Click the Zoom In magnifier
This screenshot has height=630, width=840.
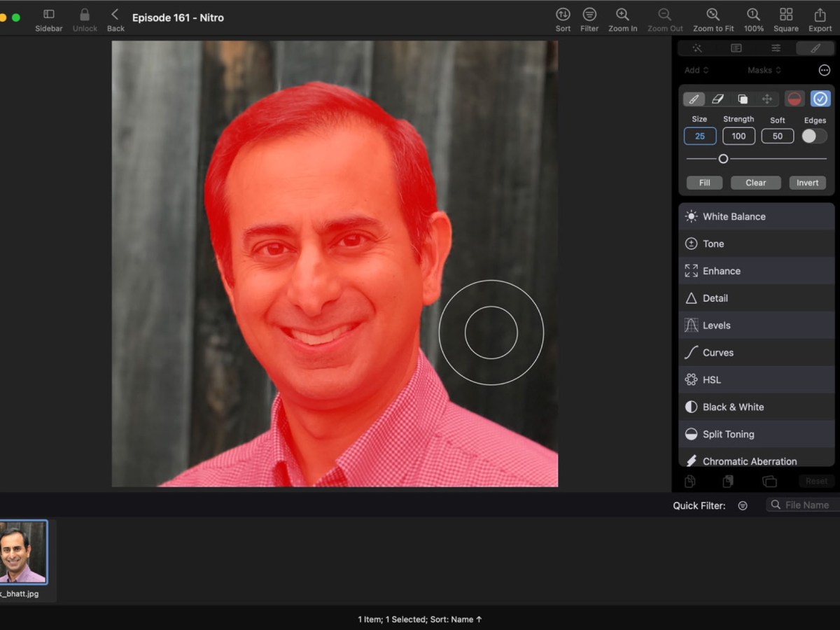pyautogui.click(x=622, y=15)
